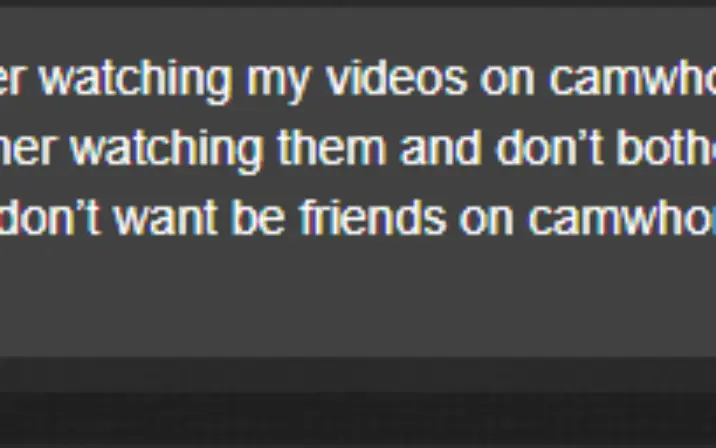Click the empty grey area below the text
Image resolution: width=716 pixels, height=448 pixels.
358,297
